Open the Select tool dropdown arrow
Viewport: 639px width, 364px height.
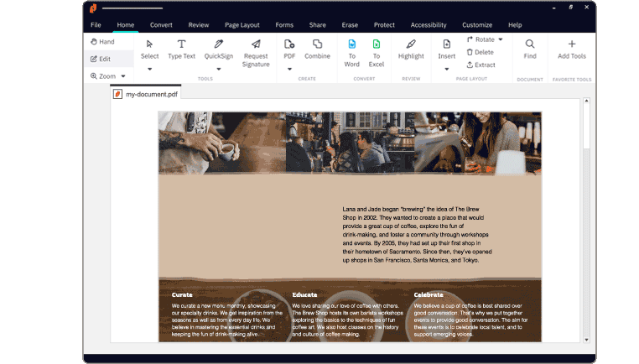click(149, 69)
